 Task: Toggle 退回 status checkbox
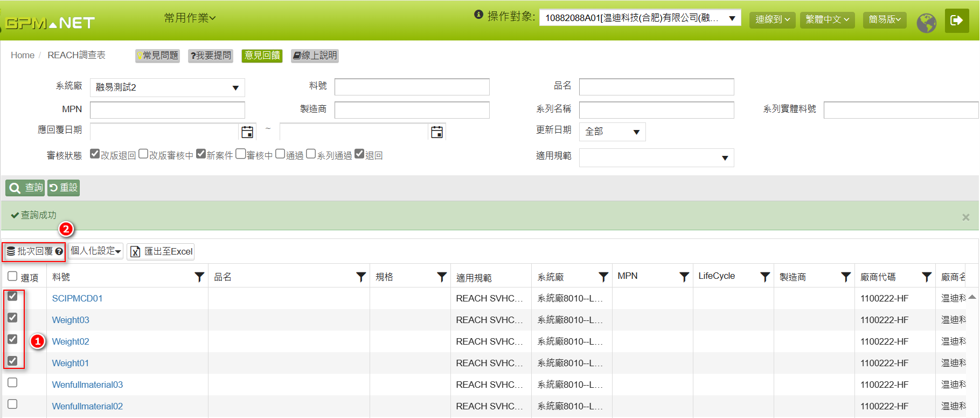(359, 154)
